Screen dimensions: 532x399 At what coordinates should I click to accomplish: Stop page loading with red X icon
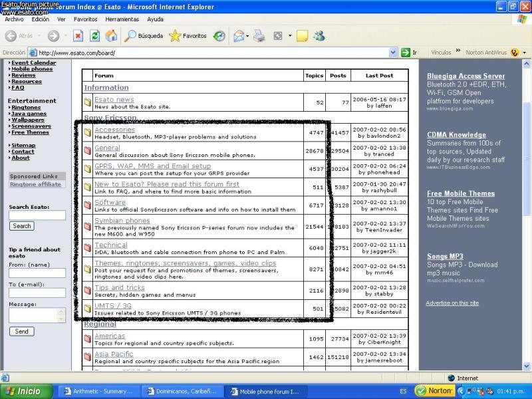pyautogui.click(x=78, y=36)
